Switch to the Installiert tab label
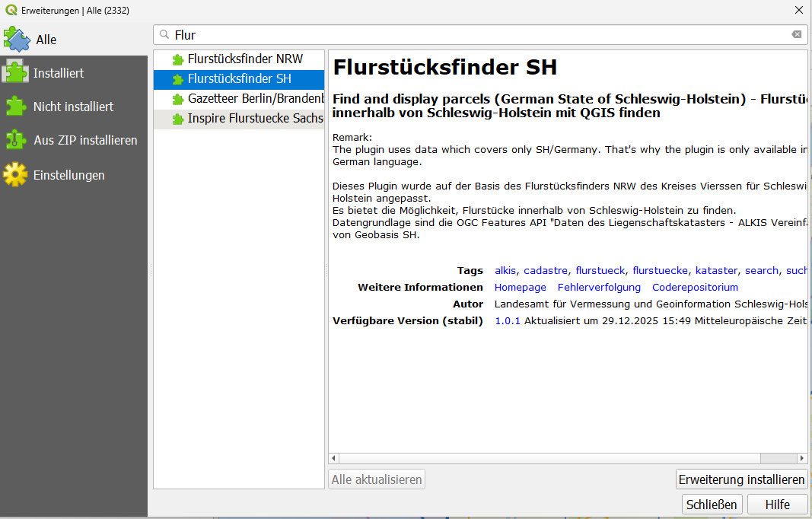Screen dimensions: 812x519 point(59,73)
